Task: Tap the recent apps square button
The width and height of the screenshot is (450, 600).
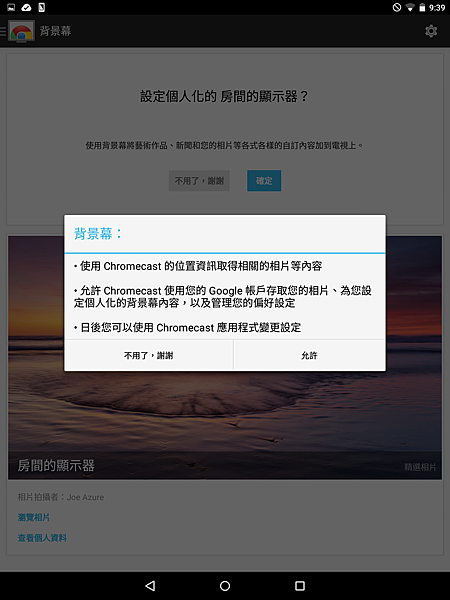Action: [x=300, y=585]
